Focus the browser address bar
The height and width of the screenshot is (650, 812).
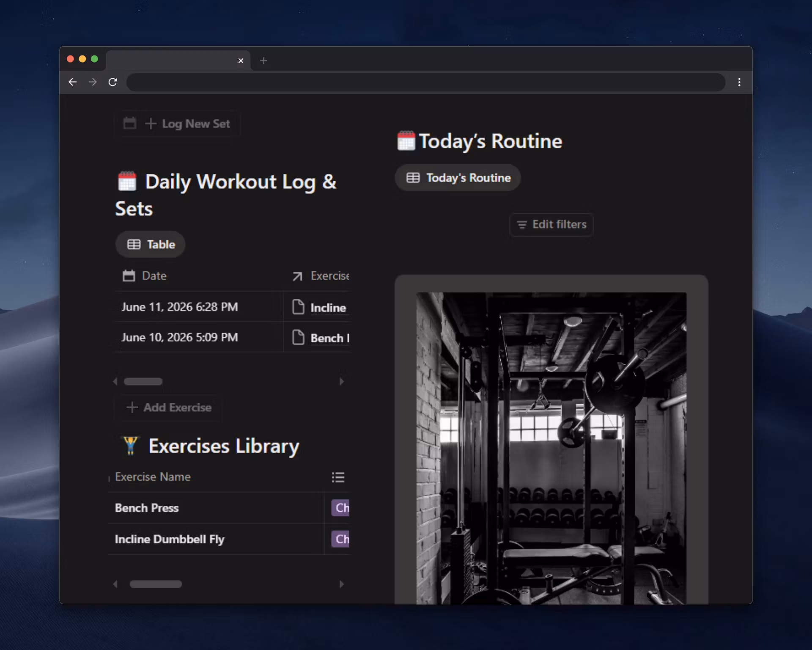pos(426,82)
